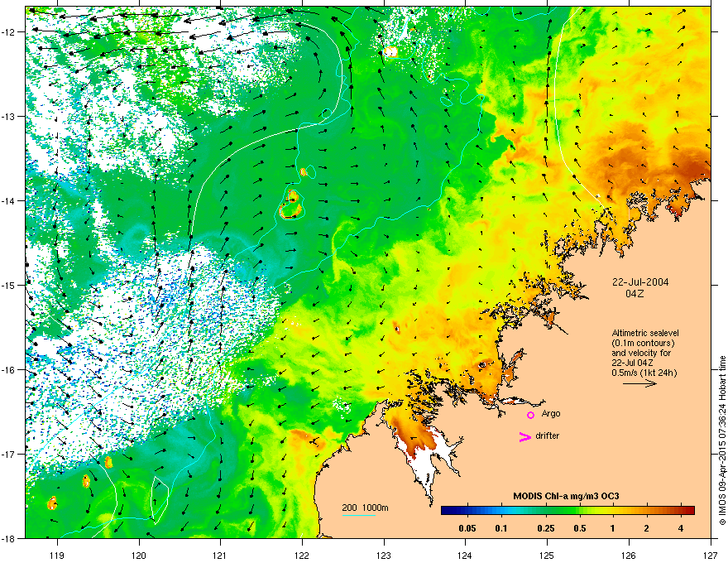The width and height of the screenshot is (728, 563).
Task: Click the latitude axis label -18
Action: (9, 538)
